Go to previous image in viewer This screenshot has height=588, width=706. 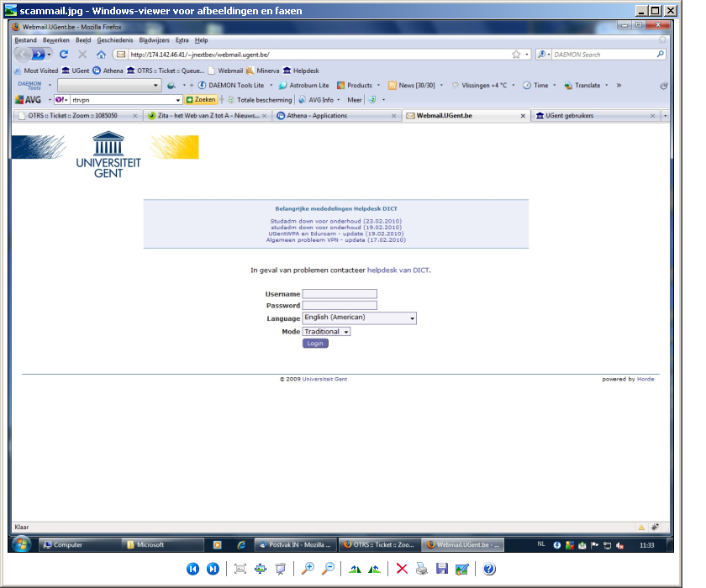pos(192,569)
